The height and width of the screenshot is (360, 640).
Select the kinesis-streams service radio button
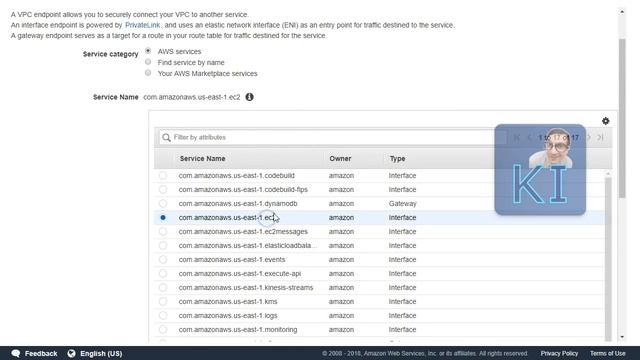[163, 287]
